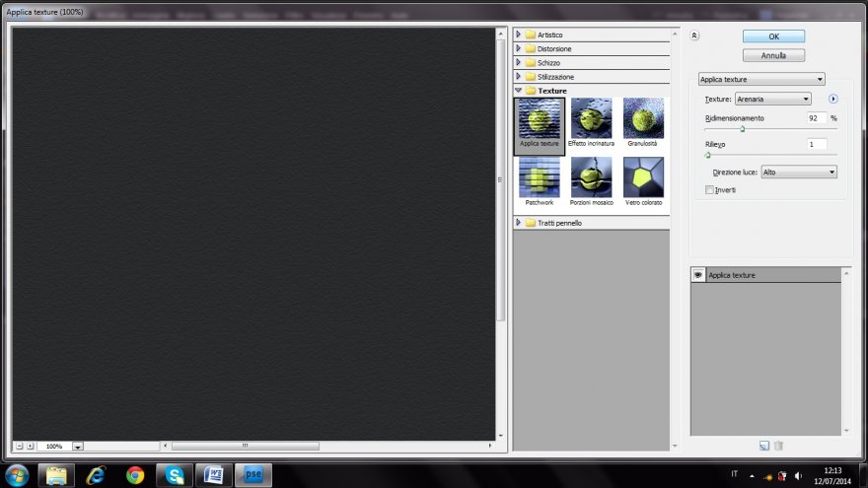Open the Direzione luce dropdown
Viewport: 868px width, 488px height.
click(x=798, y=172)
